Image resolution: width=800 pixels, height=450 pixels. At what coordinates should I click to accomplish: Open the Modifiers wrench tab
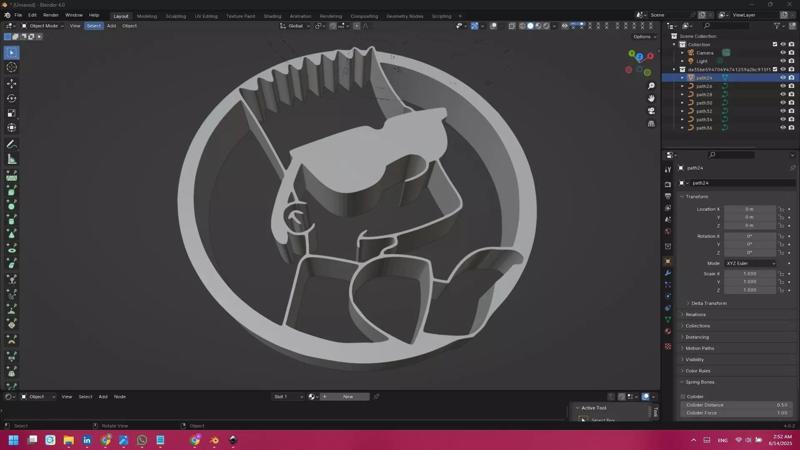click(x=668, y=273)
